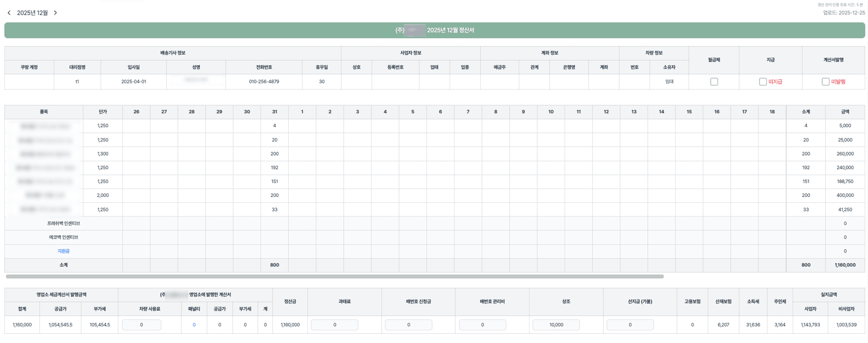
Task: Click the 단가 column header
Action: (103, 112)
